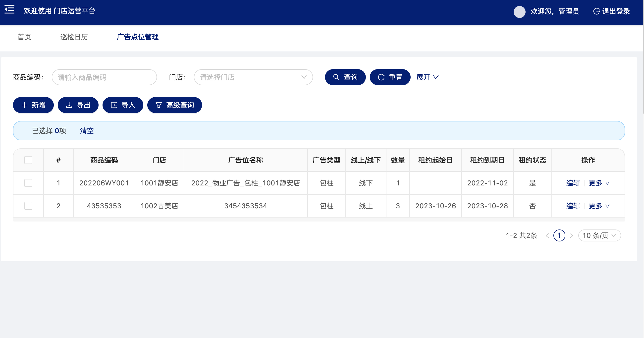Screen dimensions: 644x338
Task: Click 门店 column header
Action: pos(159,160)
